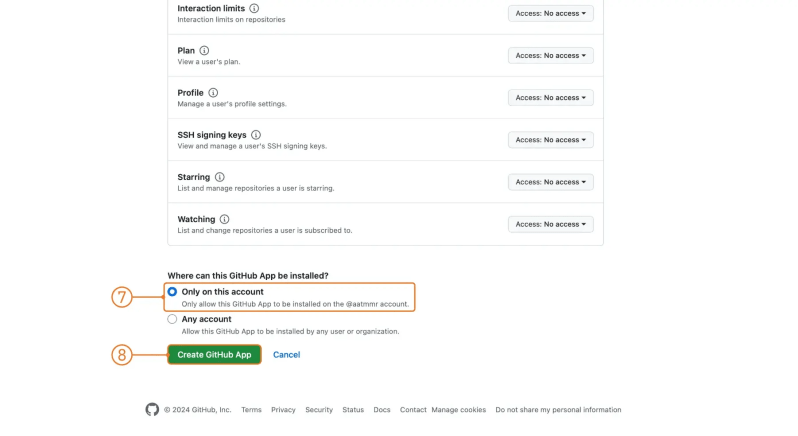Open Contact footer link
The image size is (798, 436).
[x=413, y=410]
